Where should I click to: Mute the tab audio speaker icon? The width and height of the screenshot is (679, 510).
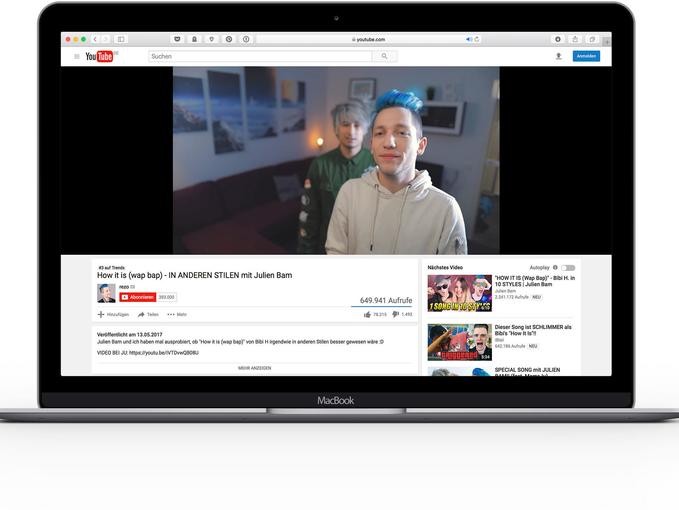point(469,39)
